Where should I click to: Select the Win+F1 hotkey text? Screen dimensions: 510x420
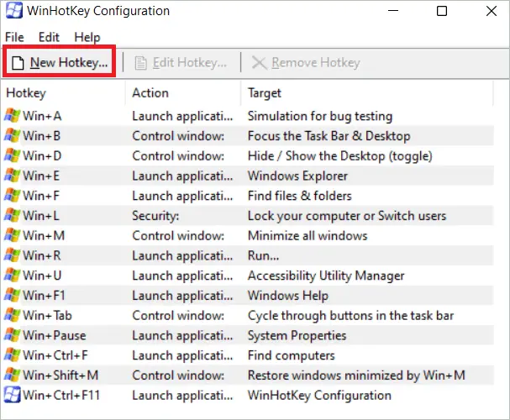[44, 296]
